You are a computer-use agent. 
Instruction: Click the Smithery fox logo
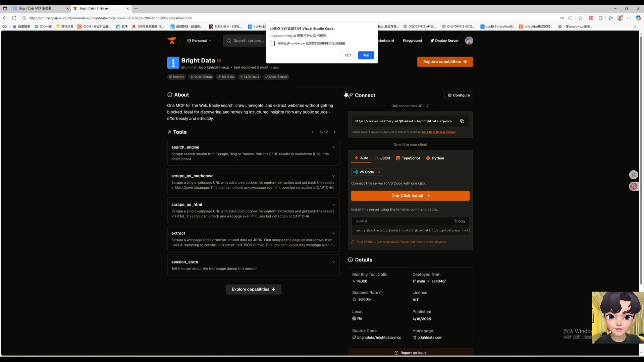click(x=172, y=41)
